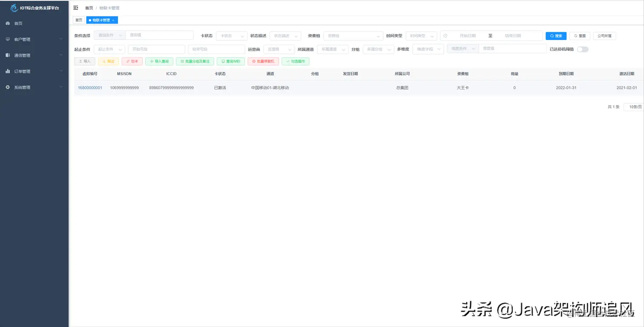
Task: Activate the 勾选操作 checkbox-operations icon
Action: click(295, 61)
